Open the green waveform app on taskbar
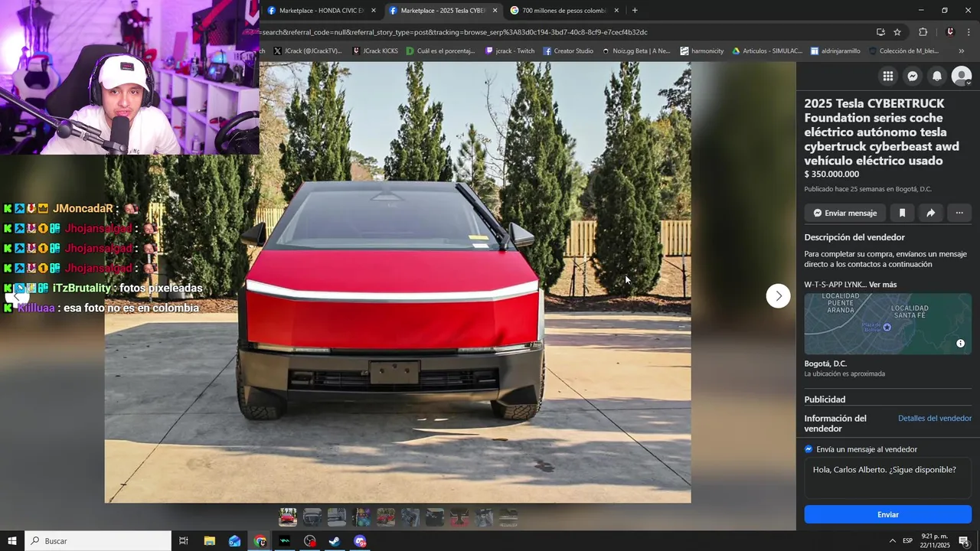This screenshot has height=551, width=980. [x=285, y=541]
